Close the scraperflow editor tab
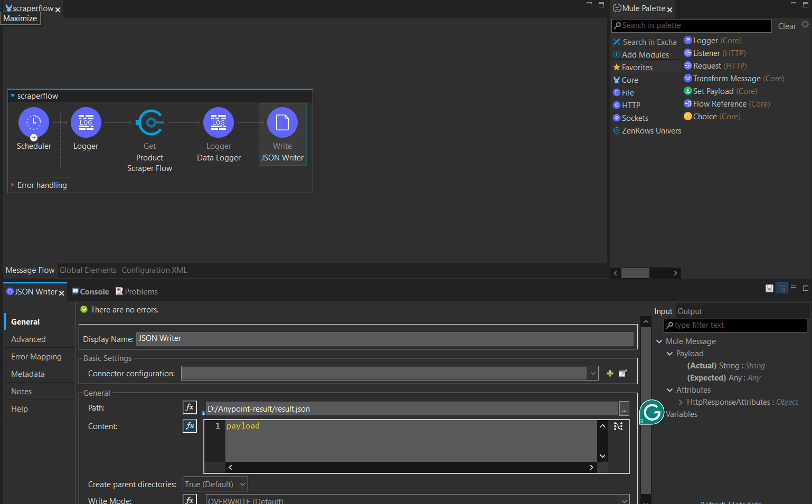 tap(58, 10)
